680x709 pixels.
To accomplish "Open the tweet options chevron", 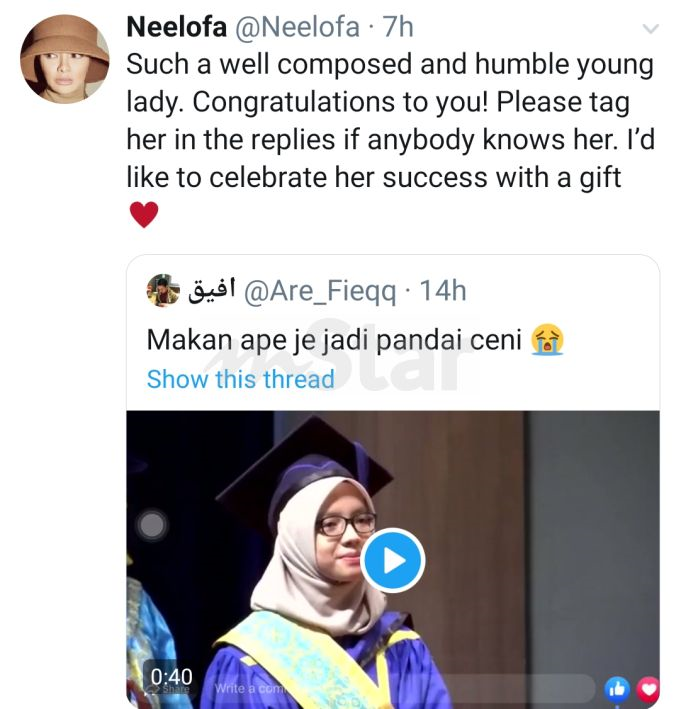I will (x=651, y=29).
